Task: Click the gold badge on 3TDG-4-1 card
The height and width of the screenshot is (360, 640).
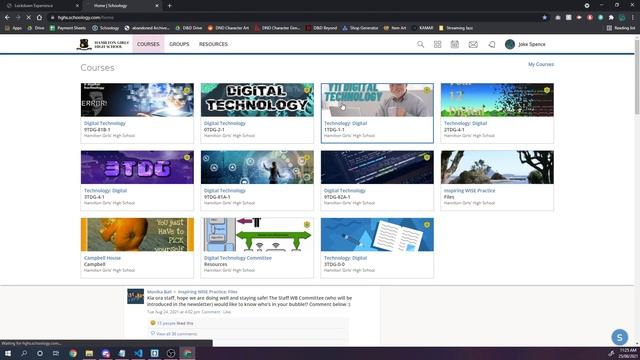Action: coord(187,158)
